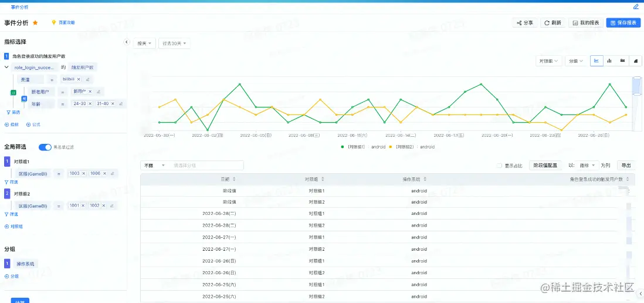Select the line chart view icon
The height and width of the screenshot is (303, 644).
596,61
